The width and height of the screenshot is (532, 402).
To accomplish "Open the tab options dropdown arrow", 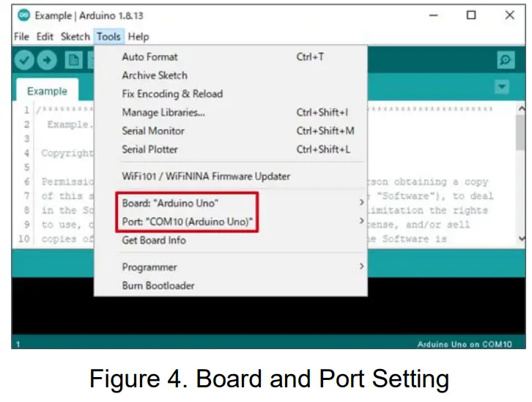I will (502, 87).
